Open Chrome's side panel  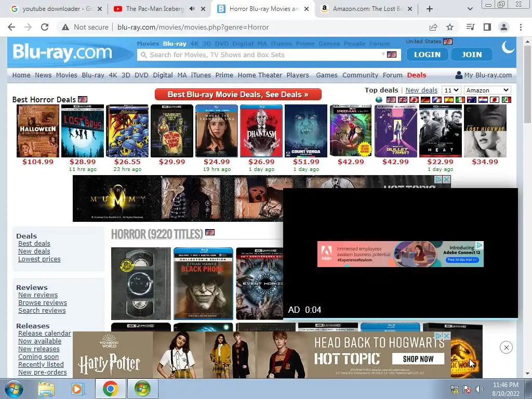(487, 27)
